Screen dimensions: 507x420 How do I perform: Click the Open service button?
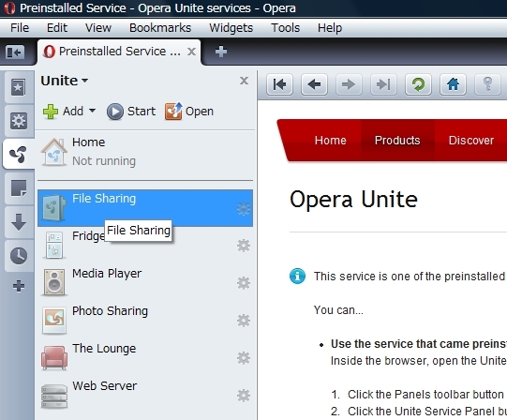(x=189, y=112)
